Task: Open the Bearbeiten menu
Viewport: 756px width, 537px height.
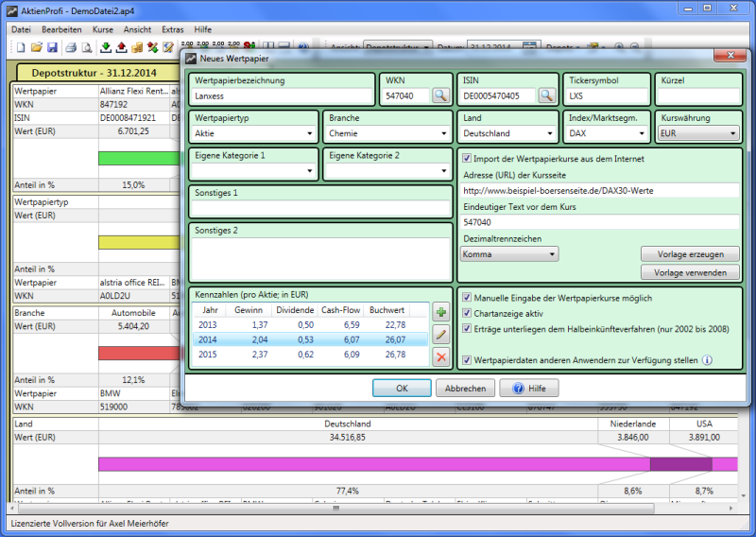Action: click(61, 30)
